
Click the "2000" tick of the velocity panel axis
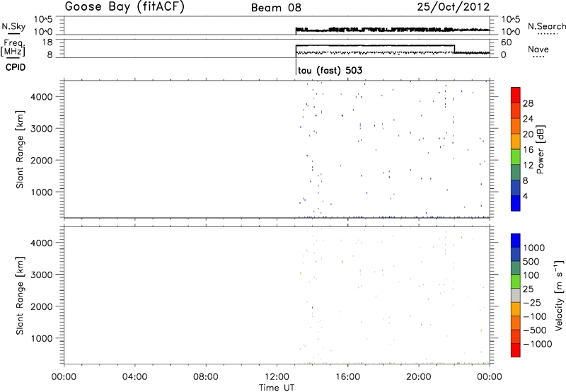click(x=42, y=306)
